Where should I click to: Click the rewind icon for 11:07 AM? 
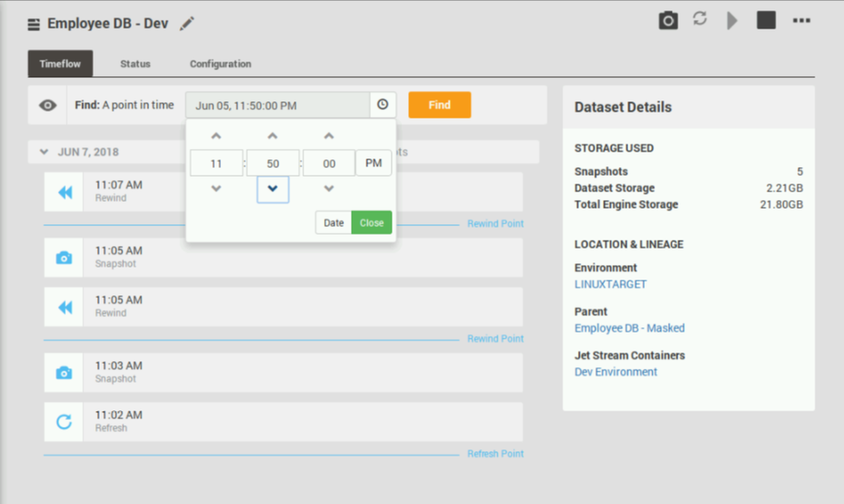64,192
